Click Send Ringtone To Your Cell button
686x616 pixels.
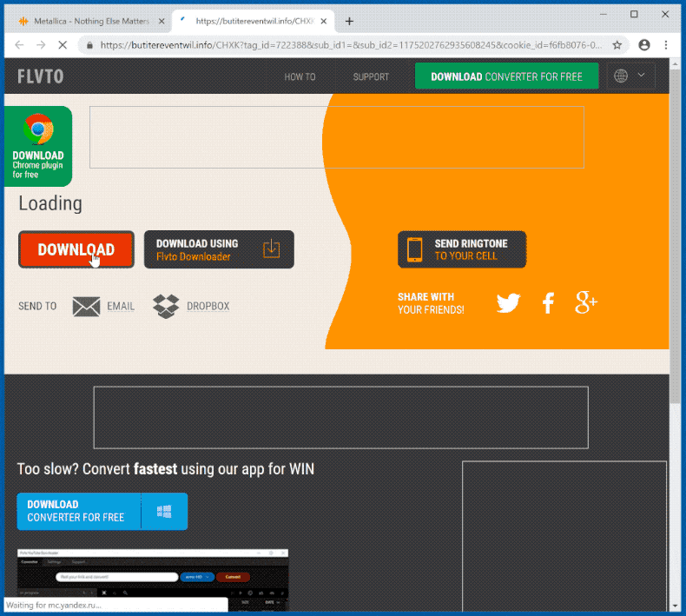click(x=462, y=249)
